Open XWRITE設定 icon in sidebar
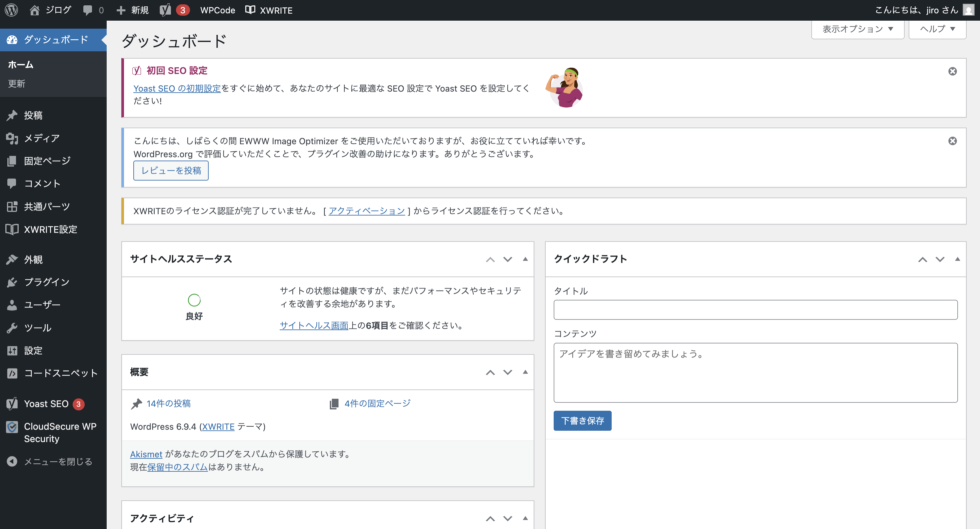The image size is (980, 529). tap(12, 229)
